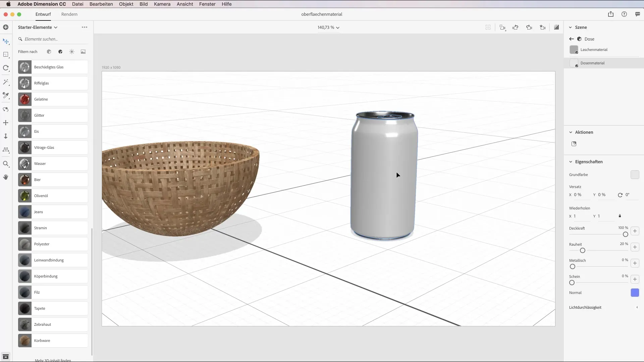The image size is (644, 362).
Task: Click the camera redo icon
Action: [x=529, y=27]
